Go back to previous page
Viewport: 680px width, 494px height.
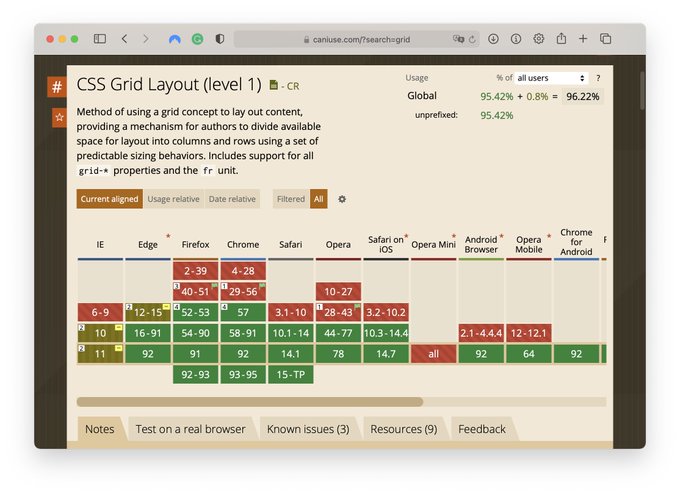tap(124, 39)
